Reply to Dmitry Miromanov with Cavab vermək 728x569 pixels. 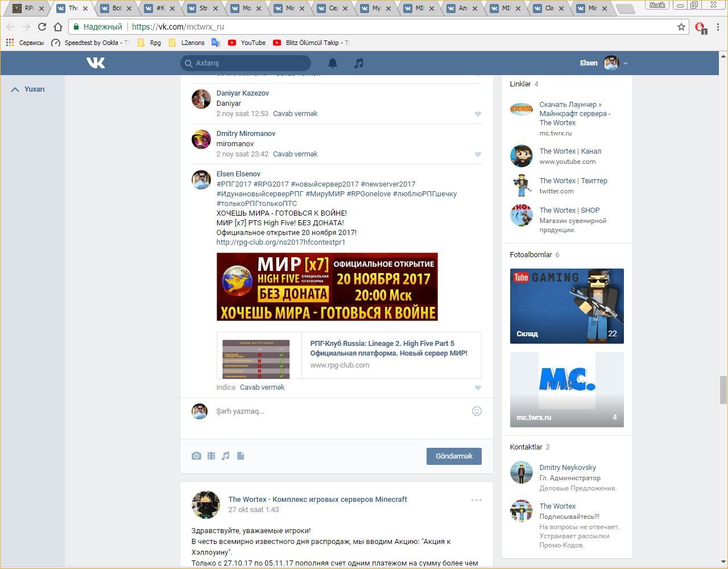(x=295, y=154)
